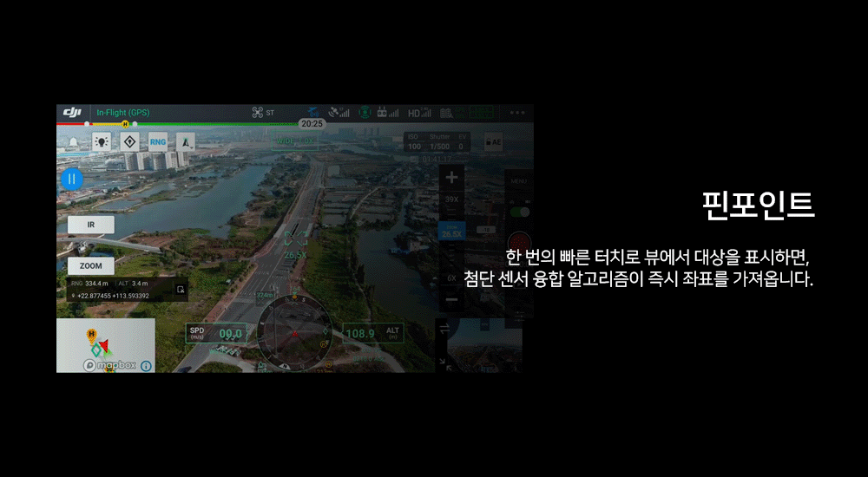The image size is (868, 477).
Task: Select the +22.877455 +113.593392 coordinates text
Action: tap(113, 296)
